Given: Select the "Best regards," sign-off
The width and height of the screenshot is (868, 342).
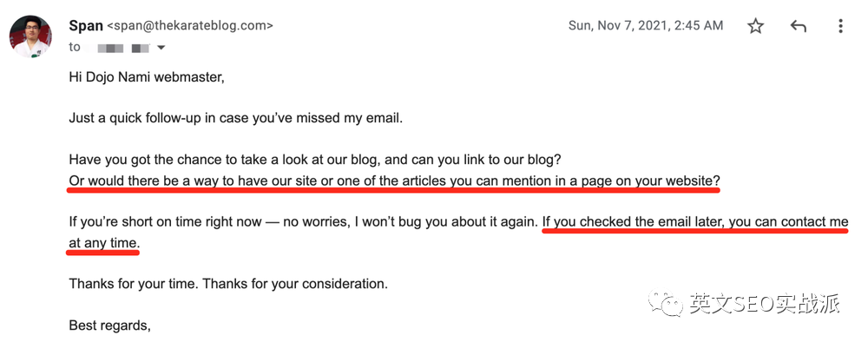Looking at the screenshot, I should [x=109, y=326].
